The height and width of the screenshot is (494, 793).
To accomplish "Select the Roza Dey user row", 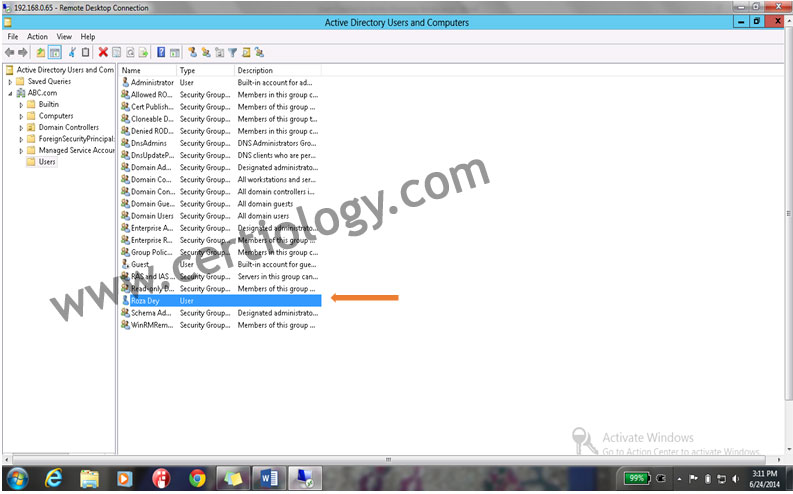I will pos(221,301).
